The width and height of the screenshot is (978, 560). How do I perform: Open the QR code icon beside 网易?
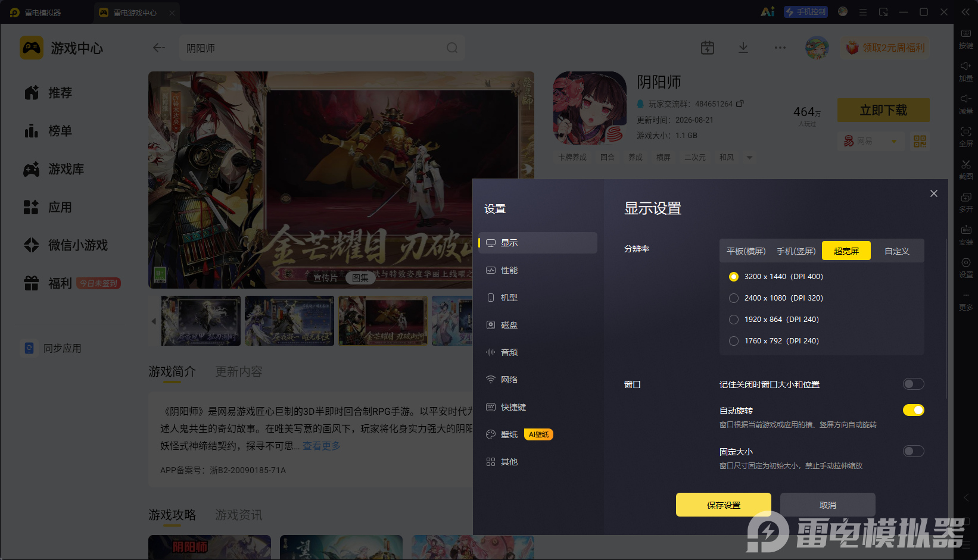coord(920,141)
